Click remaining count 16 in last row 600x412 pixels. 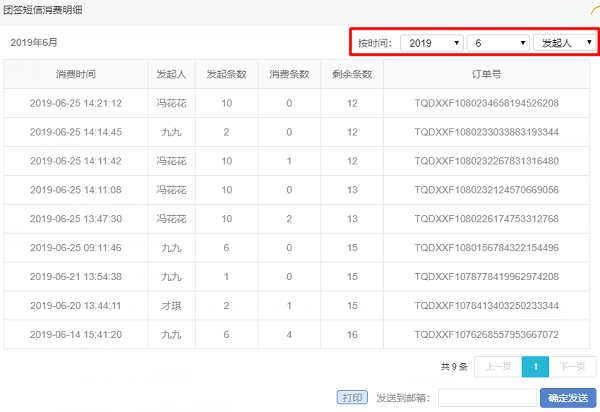[x=352, y=335]
